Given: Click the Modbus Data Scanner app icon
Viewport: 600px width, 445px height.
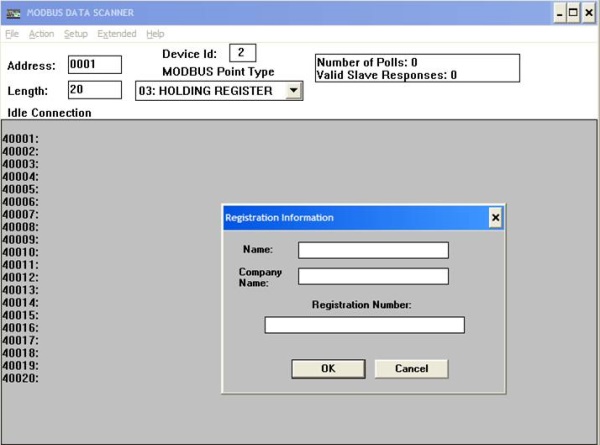Looking at the screenshot, I should click(x=13, y=13).
